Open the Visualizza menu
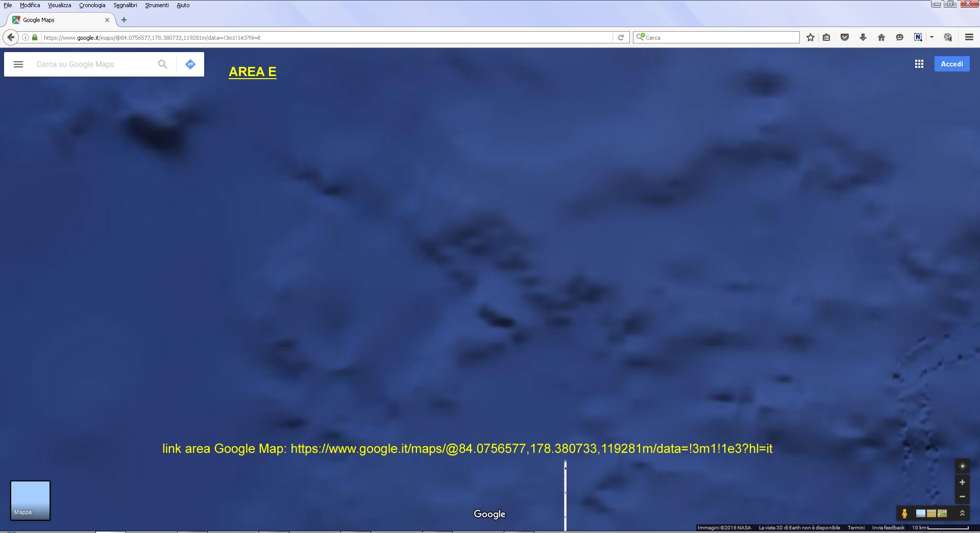Image resolution: width=980 pixels, height=533 pixels. (60, 5)
